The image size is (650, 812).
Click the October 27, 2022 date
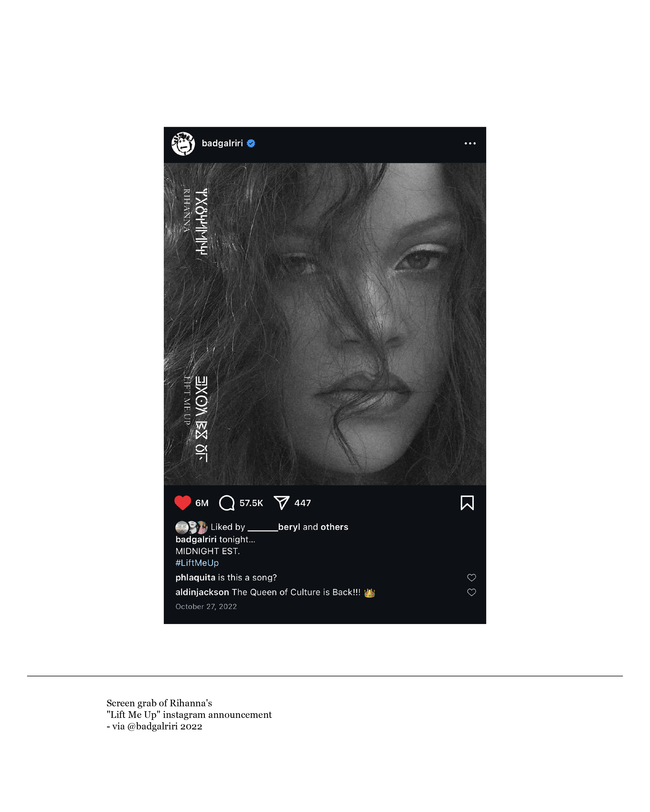tap(206, 606)
